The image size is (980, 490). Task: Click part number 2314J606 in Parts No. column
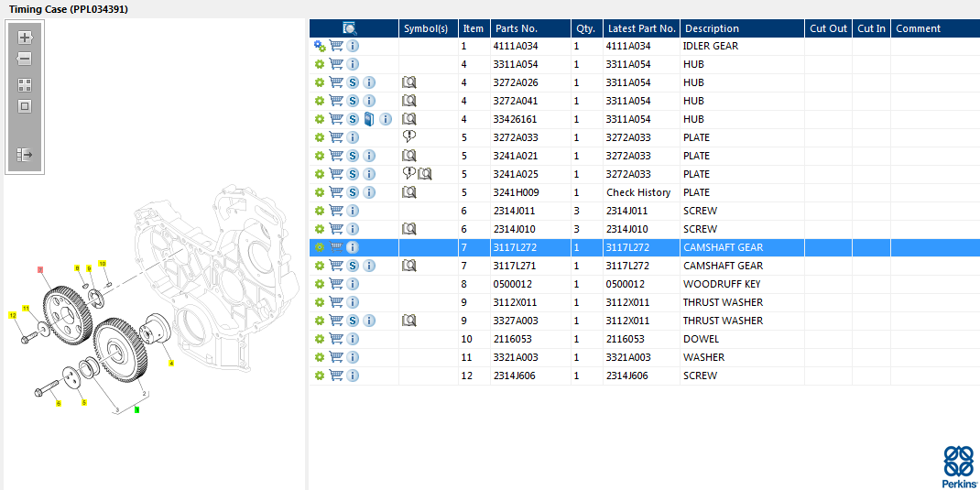tap(515, 376)
